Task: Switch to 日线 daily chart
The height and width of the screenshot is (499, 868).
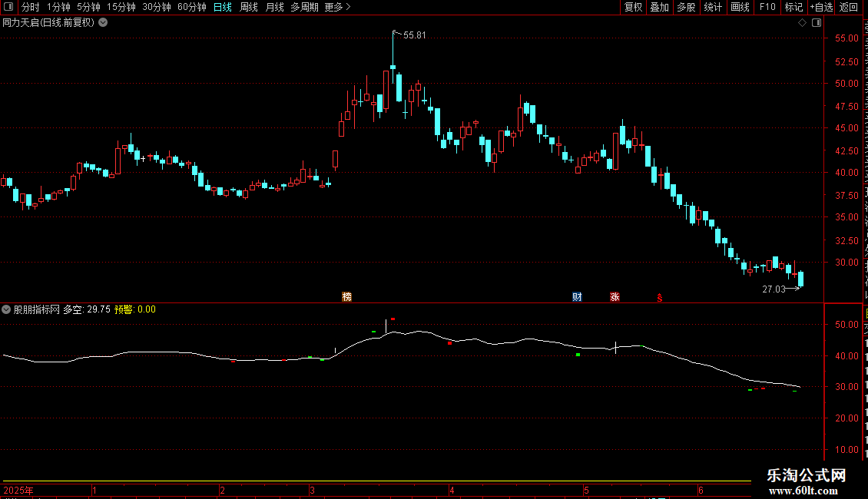Action: [x=223, y=7]
